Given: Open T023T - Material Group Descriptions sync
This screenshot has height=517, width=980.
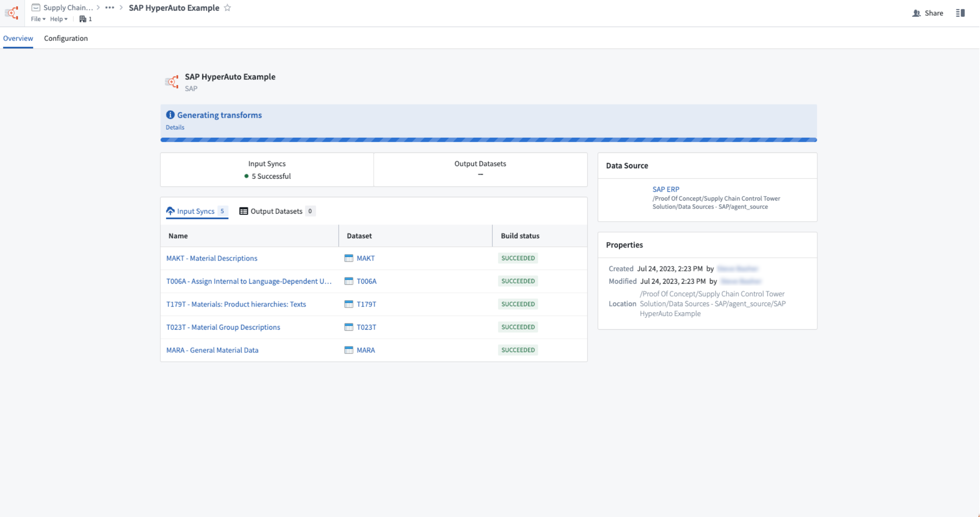Looking at the screenshot, I should click(223, 327).
